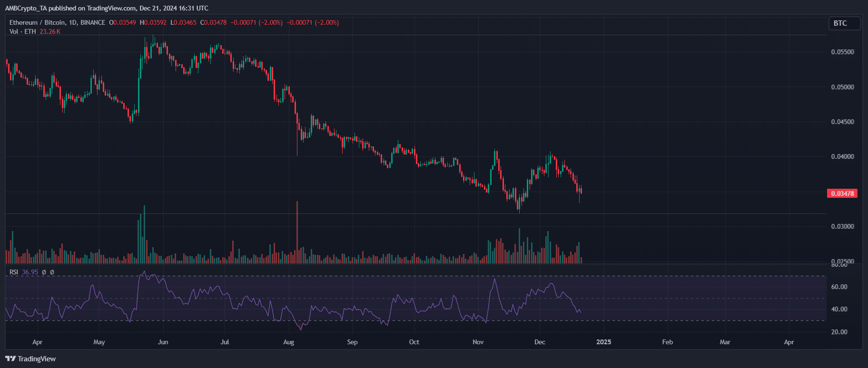Click the Jun label on time axis
868x368 pixels.
tap(163, 342)
